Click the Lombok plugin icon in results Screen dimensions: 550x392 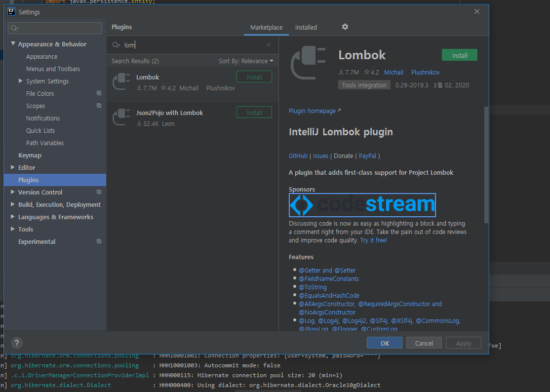(x=121, y=81)
